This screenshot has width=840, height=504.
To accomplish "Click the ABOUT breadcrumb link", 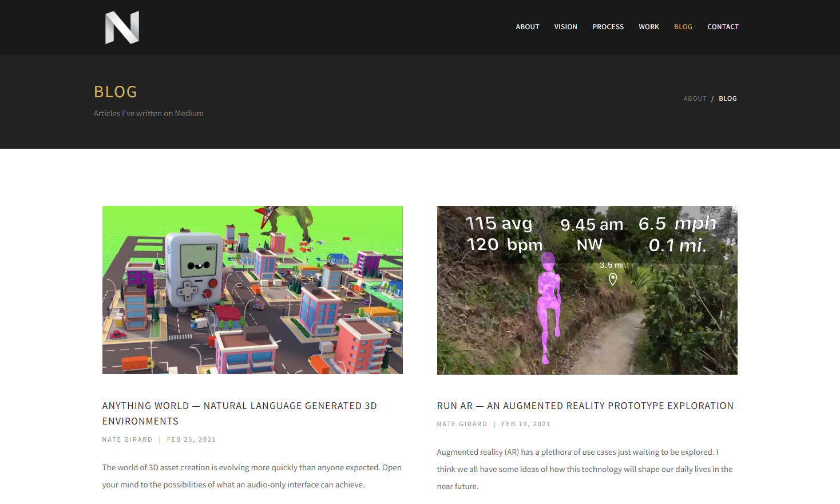I will (695, 98).
